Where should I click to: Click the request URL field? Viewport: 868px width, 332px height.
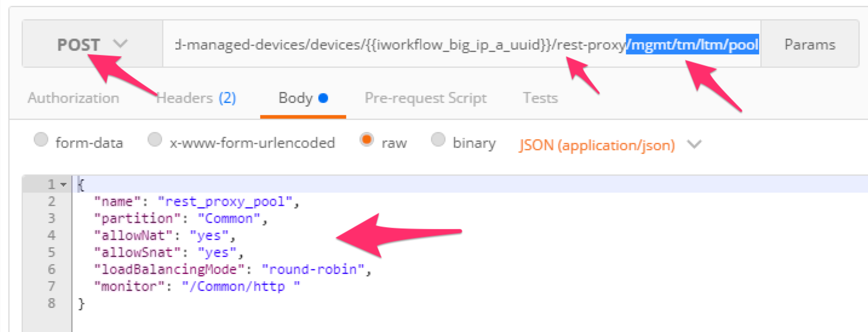(462, 44)
